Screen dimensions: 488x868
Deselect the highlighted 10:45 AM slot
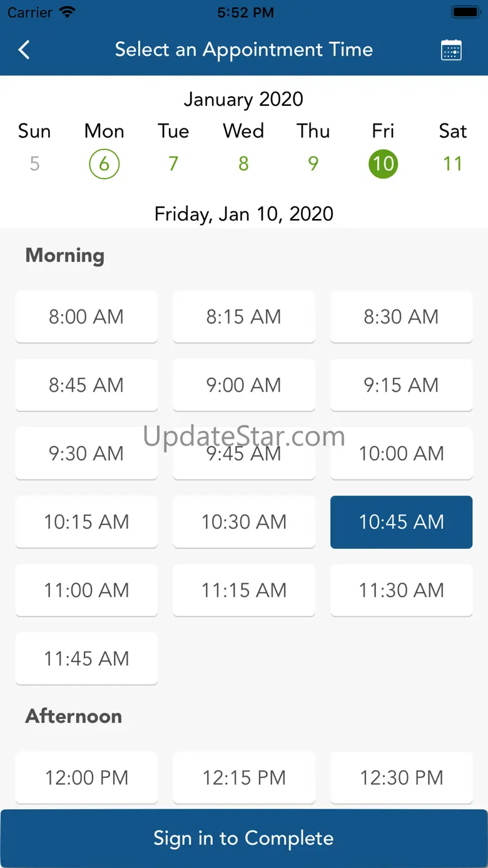click(401, 522)
